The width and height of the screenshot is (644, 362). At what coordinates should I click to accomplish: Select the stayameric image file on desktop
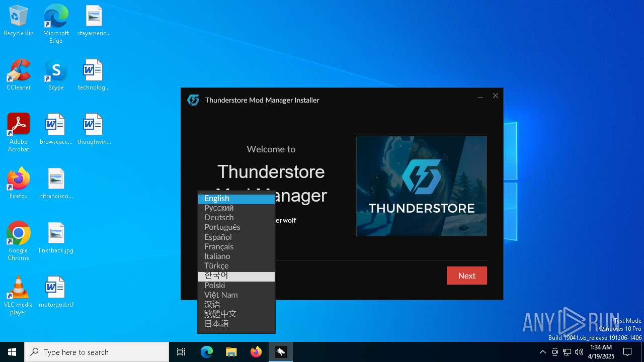tap(94, 22)
